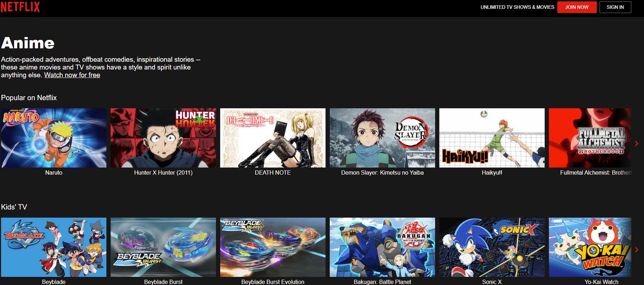Open the Naruto thumbnail

(x=54, y=138)
